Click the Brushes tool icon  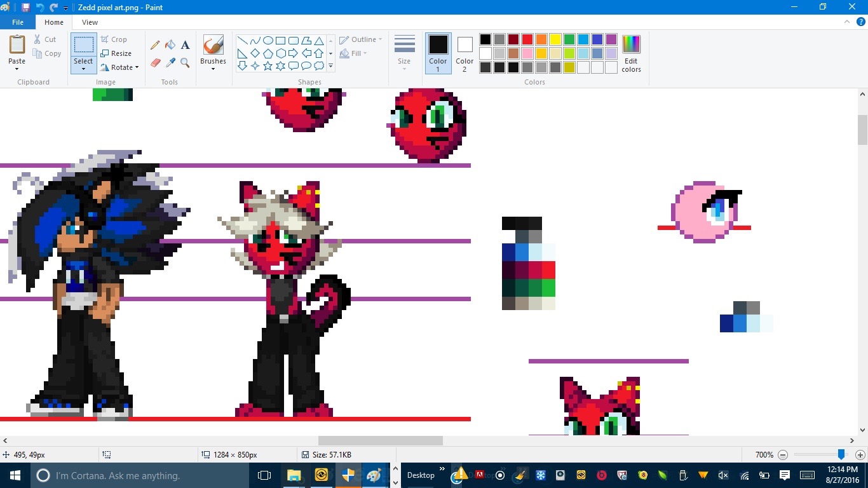pos(213,45)
